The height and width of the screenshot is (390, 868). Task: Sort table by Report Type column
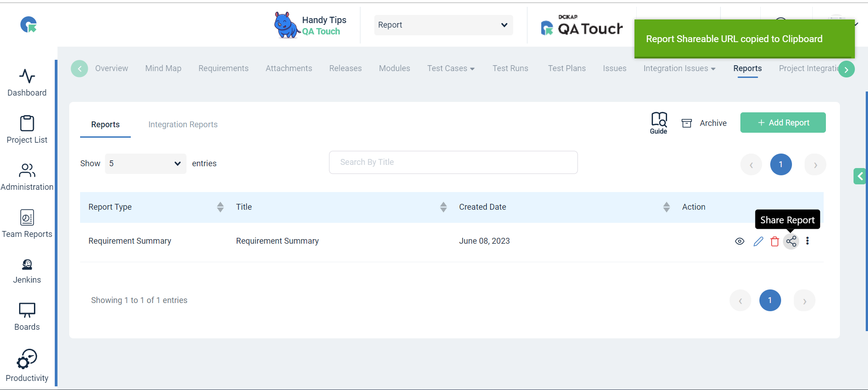tap(220, 207)
